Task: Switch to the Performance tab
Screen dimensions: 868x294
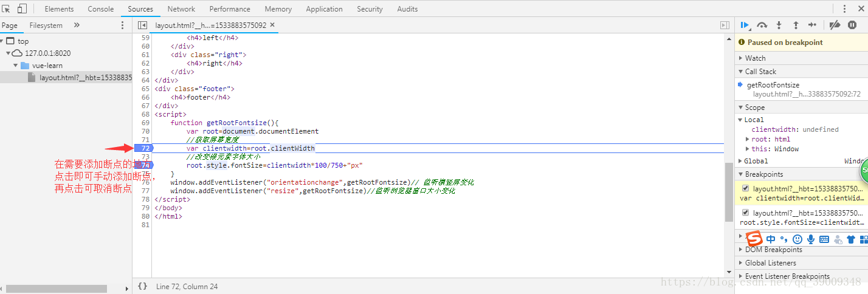Action: click(x=230, y=9)
